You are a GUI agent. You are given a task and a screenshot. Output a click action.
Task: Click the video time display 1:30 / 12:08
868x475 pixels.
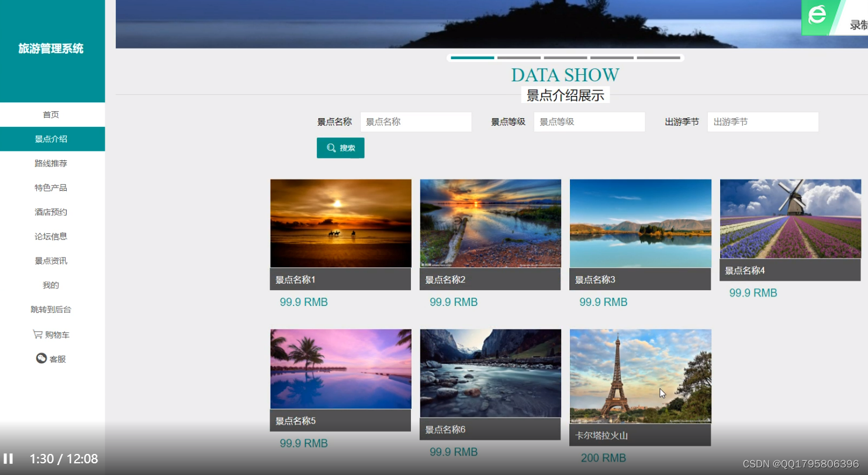64,459
